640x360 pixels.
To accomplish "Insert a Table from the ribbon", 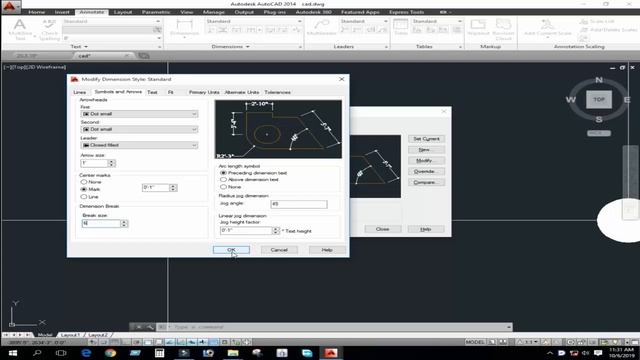I will [401, 27].
